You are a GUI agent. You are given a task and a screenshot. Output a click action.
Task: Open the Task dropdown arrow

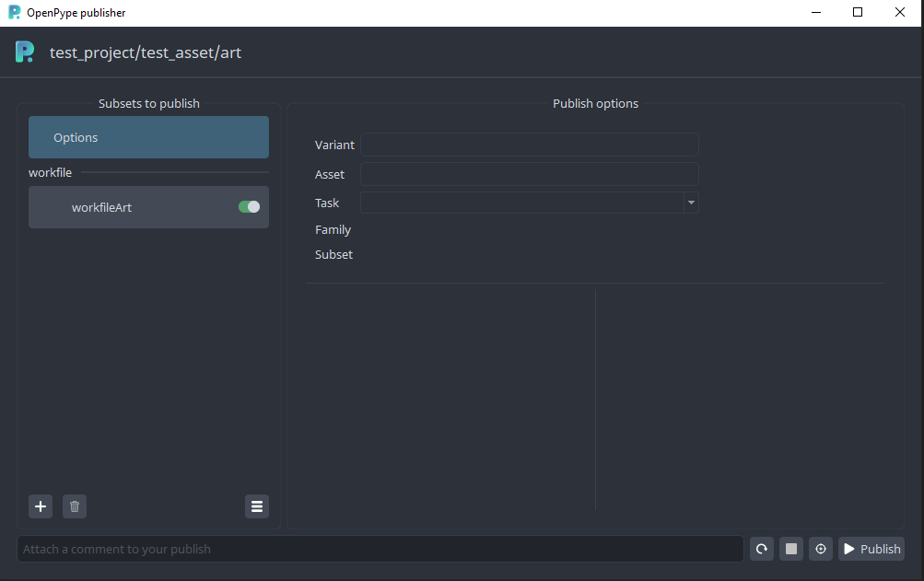coord(691,203)
